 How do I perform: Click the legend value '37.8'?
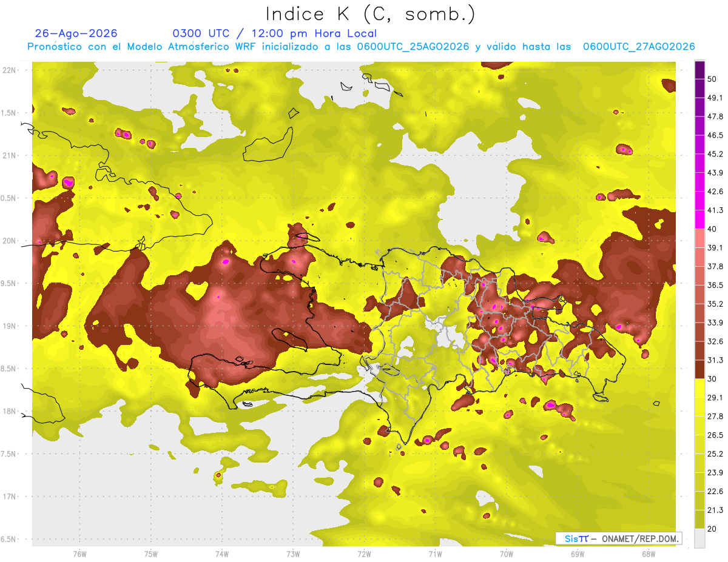click(715, 266)
